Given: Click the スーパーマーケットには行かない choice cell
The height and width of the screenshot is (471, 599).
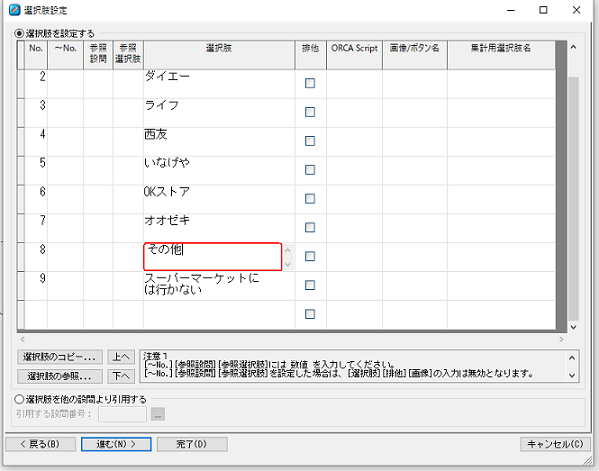Looking at the screenshot, I should pyautogui.click(x=219, y=286).
